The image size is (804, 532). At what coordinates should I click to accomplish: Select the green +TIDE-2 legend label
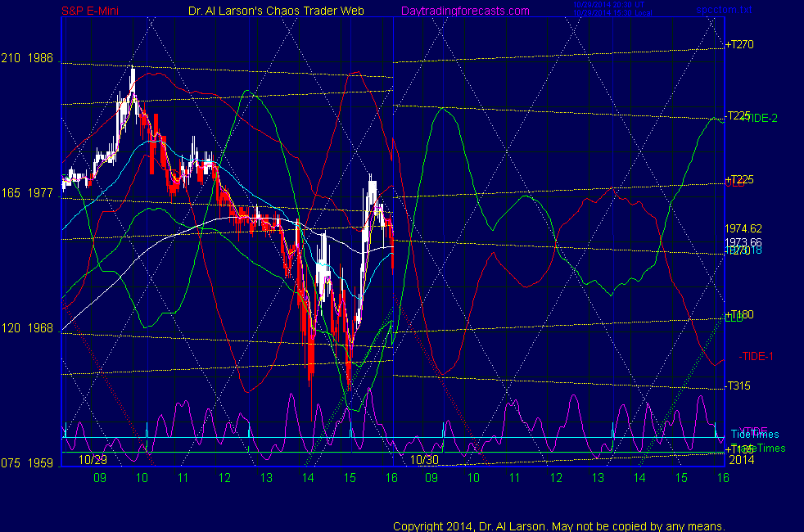[760, 119]
